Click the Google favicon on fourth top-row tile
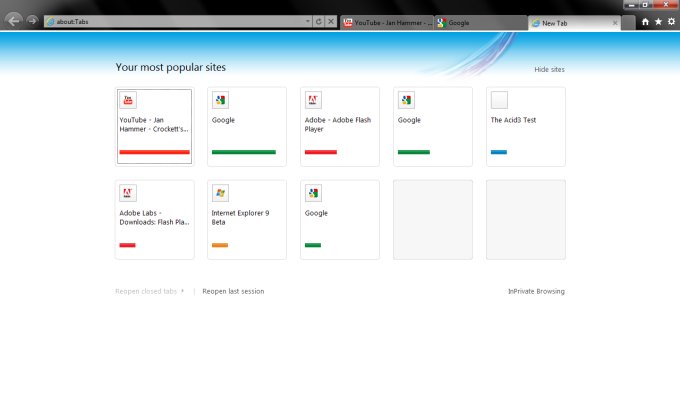This screenshot has height=401, width=680. [x=406, y=100]
